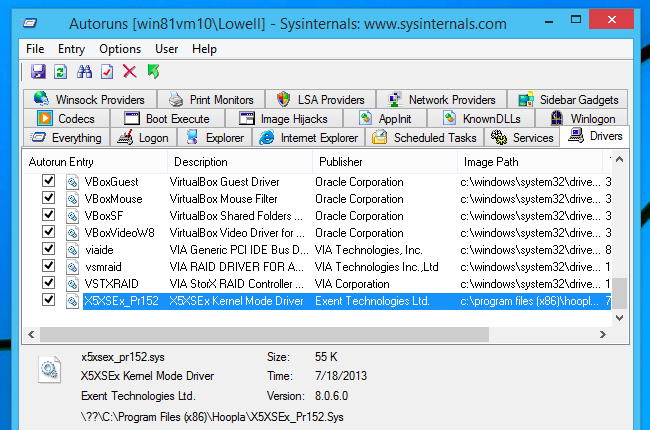Sort by the Image Path column header
This screenshot has width=650, height=430.
(x=530, y=162)
